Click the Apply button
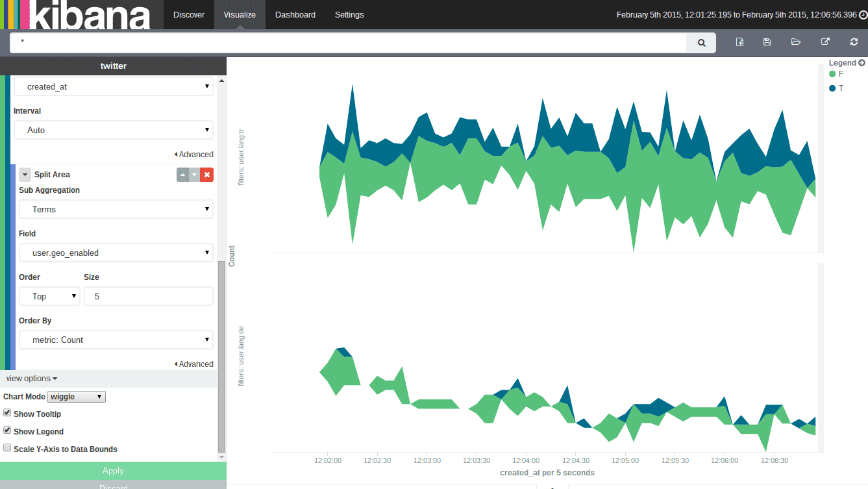Image resolution: width=868 pixels, height=489 pixels. tap(113, 471)
